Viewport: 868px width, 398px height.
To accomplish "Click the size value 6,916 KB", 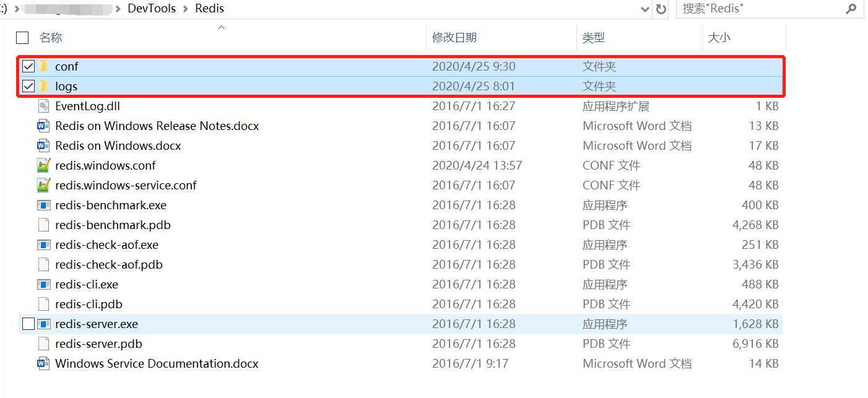I will tap(755, 344).
